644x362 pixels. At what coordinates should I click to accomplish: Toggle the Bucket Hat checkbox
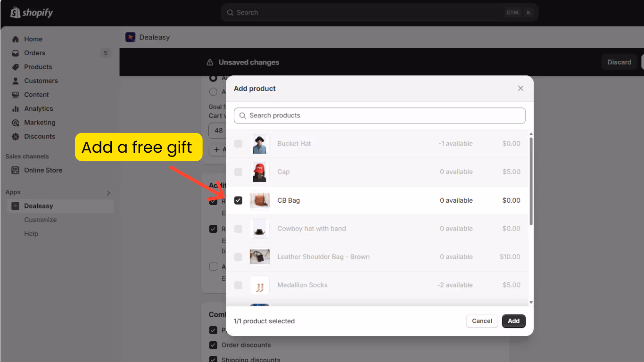point(239,144)
